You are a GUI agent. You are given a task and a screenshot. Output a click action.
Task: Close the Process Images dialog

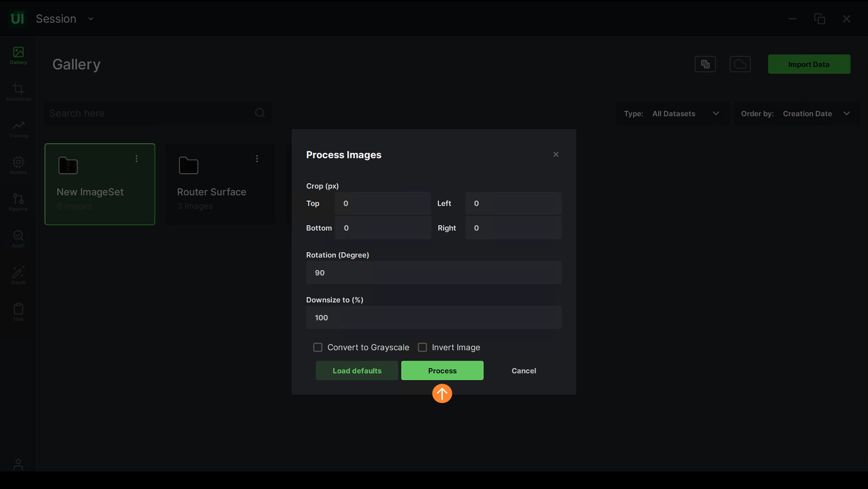(556, 155)
